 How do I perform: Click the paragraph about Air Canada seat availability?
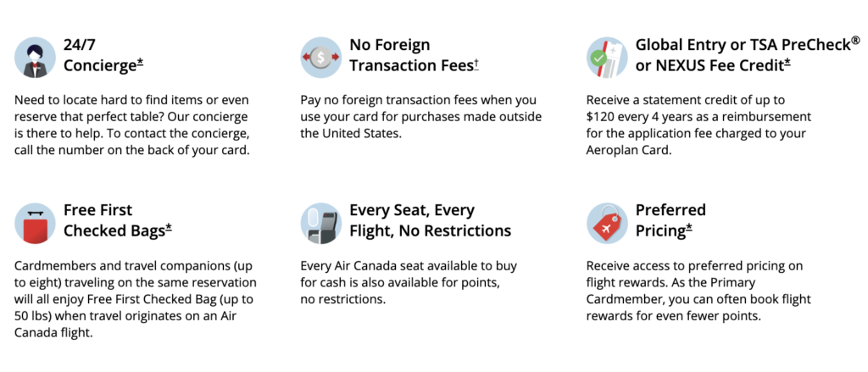point(409,283)
